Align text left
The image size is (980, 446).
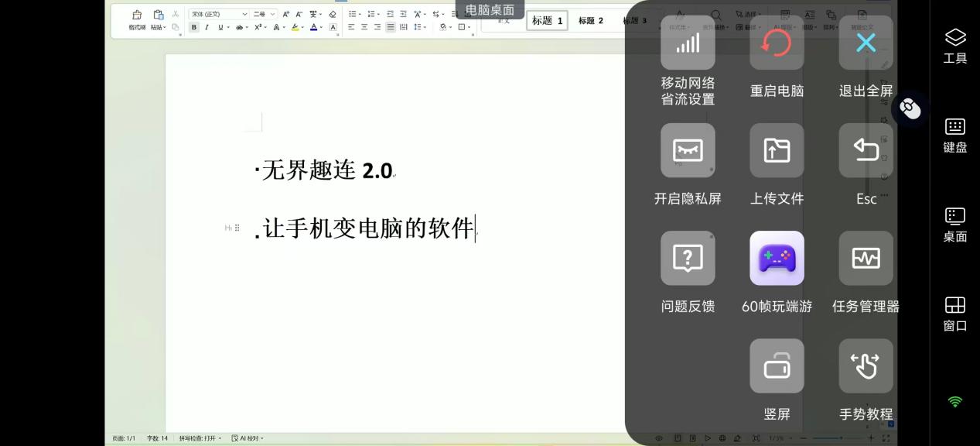(351, 27)
